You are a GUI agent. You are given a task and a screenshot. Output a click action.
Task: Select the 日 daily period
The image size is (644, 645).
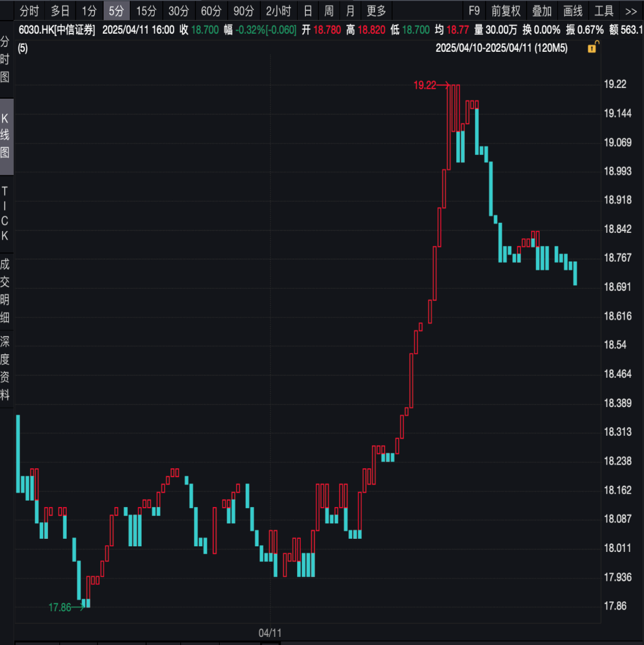click(307, 11)
